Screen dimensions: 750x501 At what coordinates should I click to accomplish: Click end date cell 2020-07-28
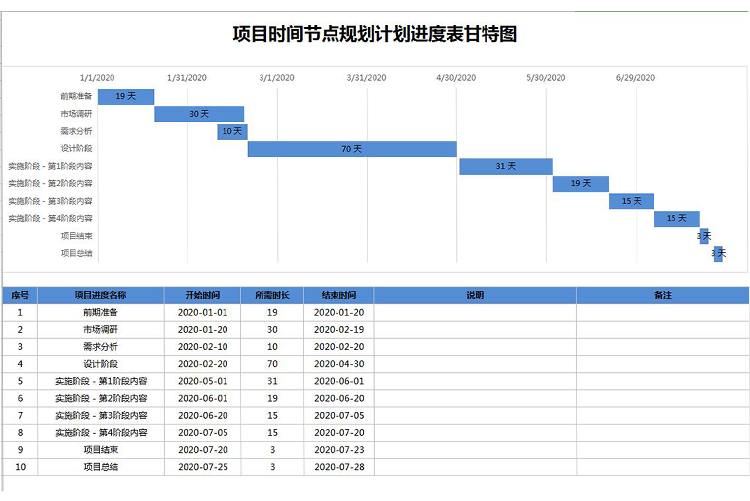(339, 467)
